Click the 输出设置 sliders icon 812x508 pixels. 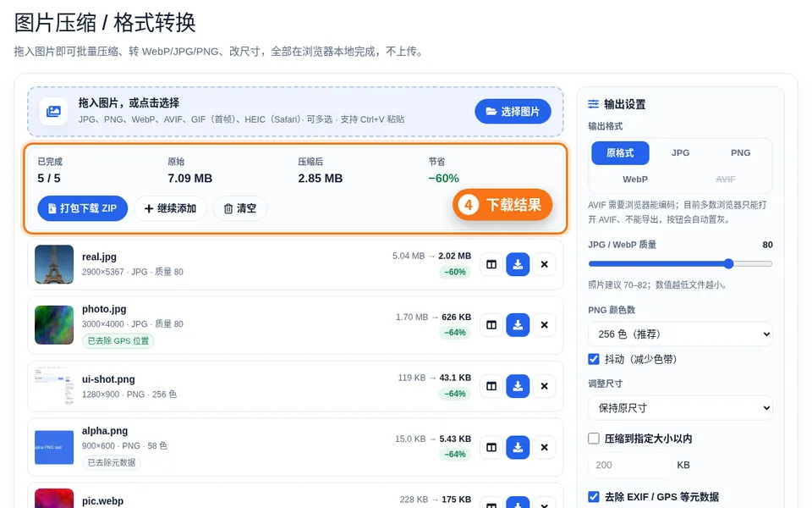click(594, 104)
